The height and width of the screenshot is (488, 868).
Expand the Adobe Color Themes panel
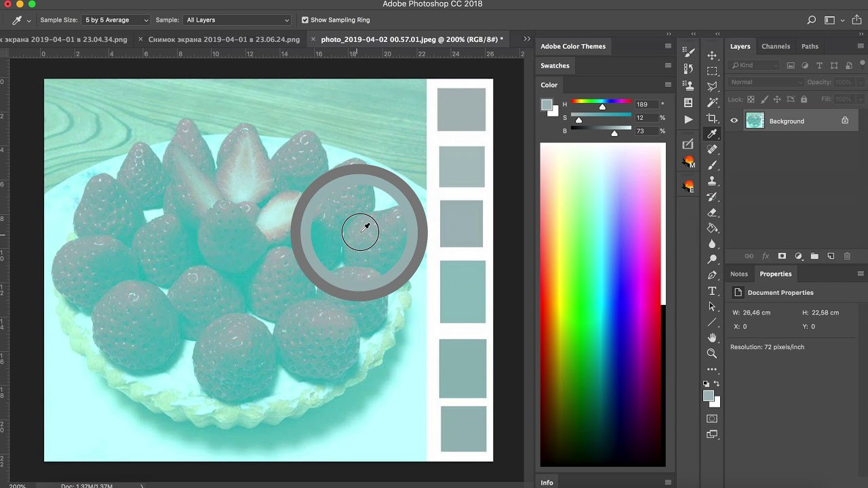point(573,46)
